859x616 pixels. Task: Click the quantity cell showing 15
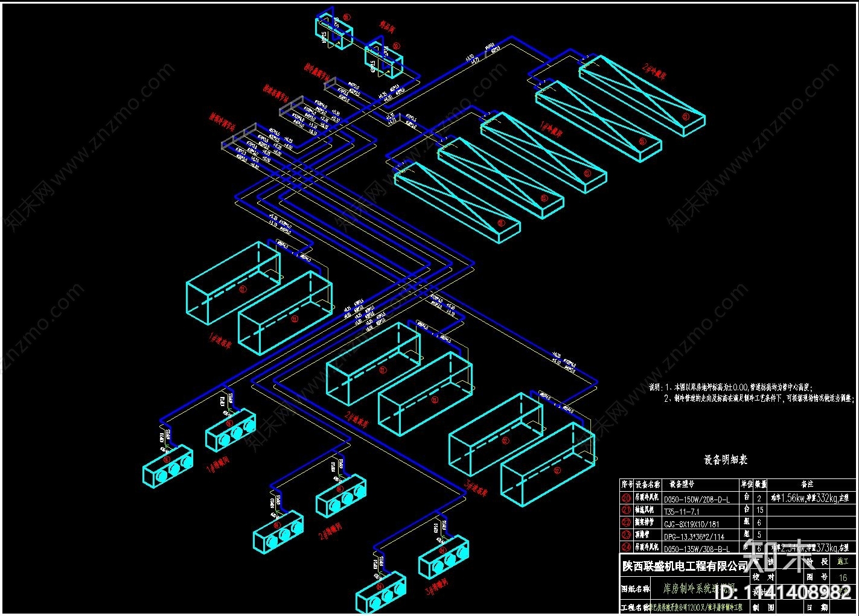pos(761,510)
